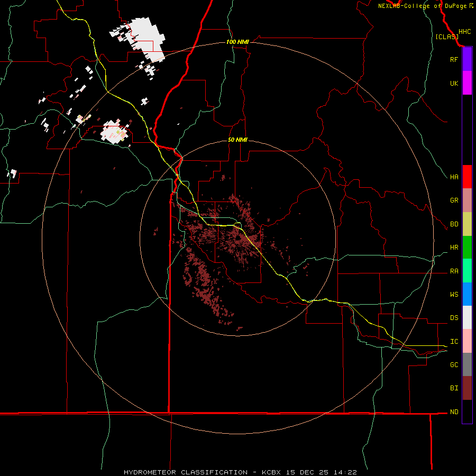Click the HA legend label

coord(454,177)
